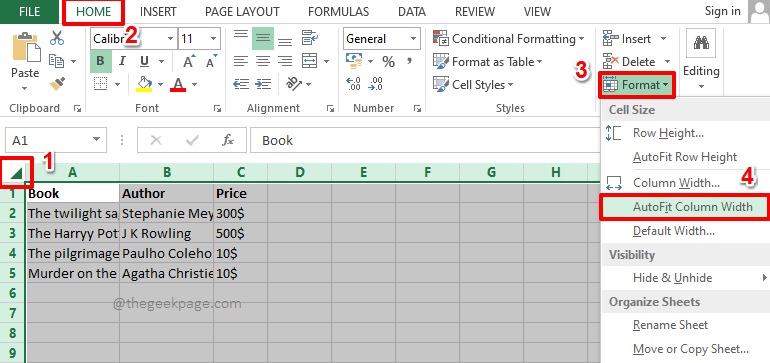Open the General number format dropdown

(414, 39)
